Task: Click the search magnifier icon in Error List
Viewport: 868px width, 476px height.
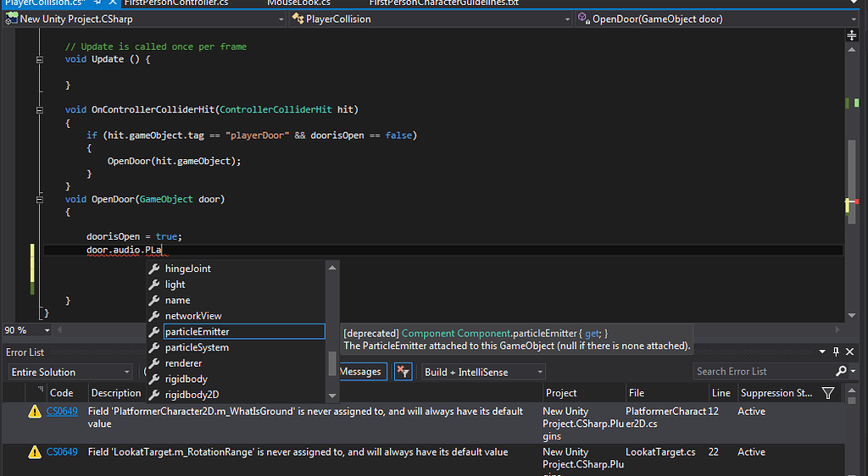Action: [840, 372]
